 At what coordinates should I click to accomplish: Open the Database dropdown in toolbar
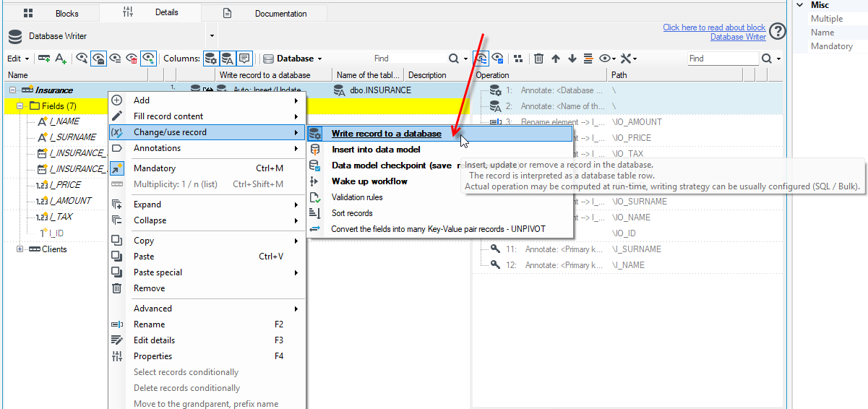(293, 59)
